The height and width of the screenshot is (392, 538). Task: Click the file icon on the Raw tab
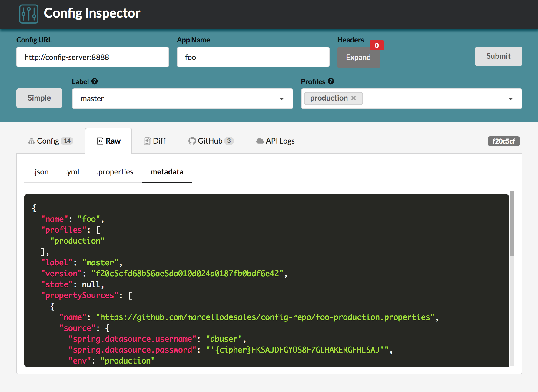click(100, 141)
